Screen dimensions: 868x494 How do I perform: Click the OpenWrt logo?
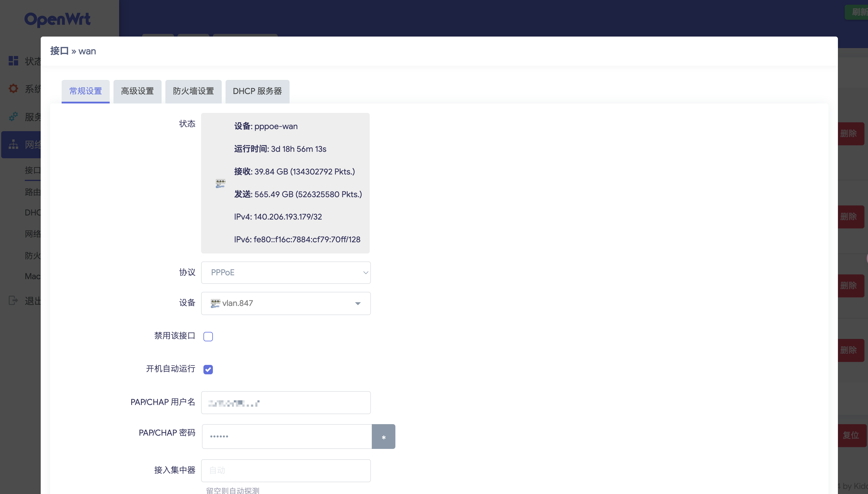click(57, 19)
